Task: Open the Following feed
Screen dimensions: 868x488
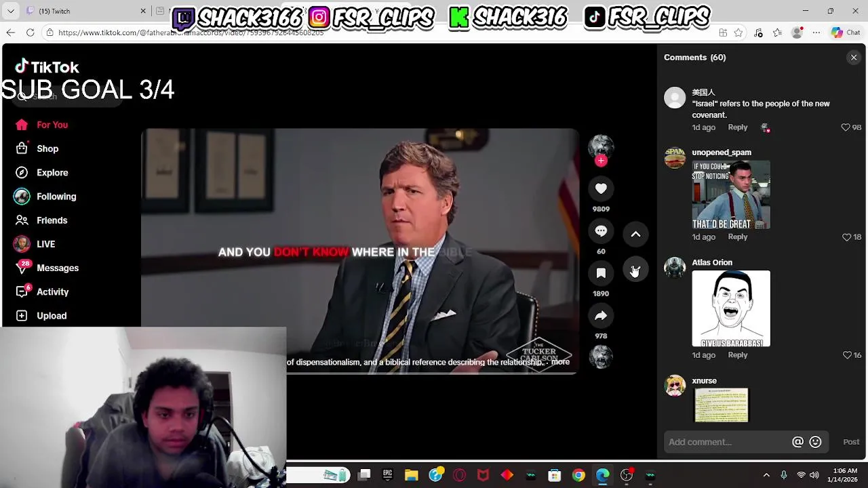Action: (x=56, y=197)
